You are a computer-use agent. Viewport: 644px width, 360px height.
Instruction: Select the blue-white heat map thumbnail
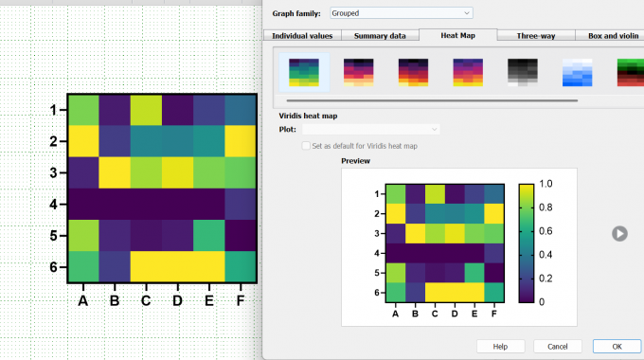point(577,72)
